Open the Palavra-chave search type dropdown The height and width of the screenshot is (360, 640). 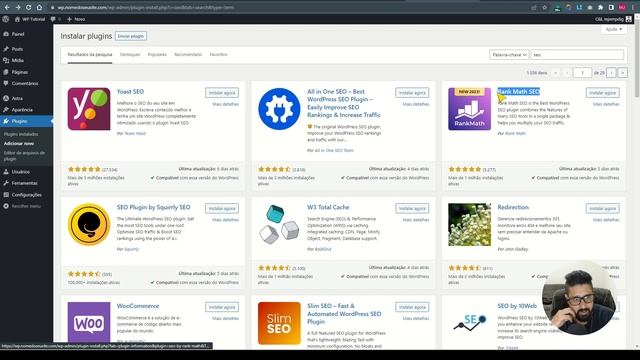tap(509, 55)
